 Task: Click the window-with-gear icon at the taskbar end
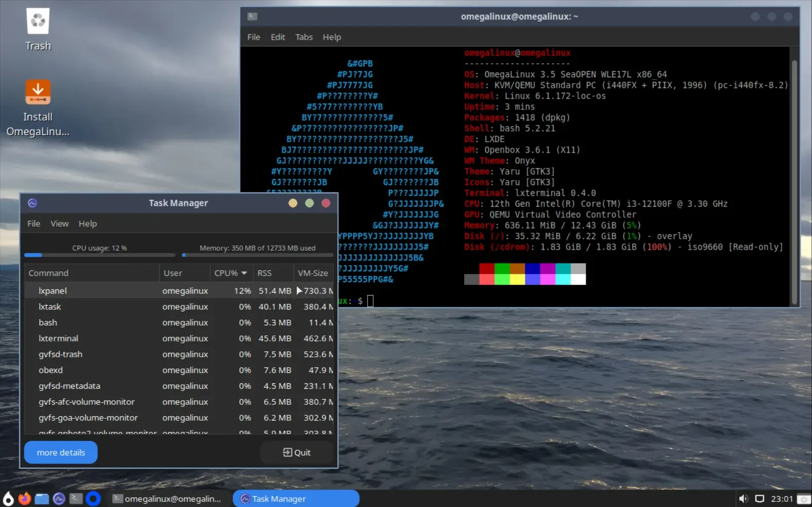(x=804, y=499)
